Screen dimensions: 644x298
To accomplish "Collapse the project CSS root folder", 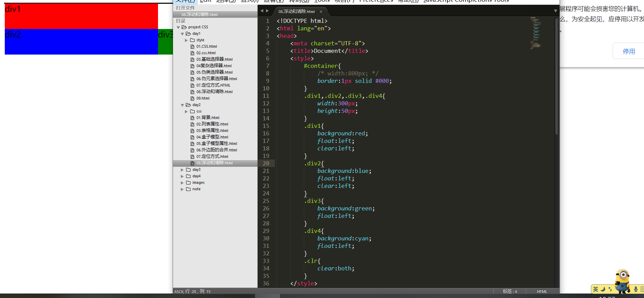I will (x=178, y=27).
